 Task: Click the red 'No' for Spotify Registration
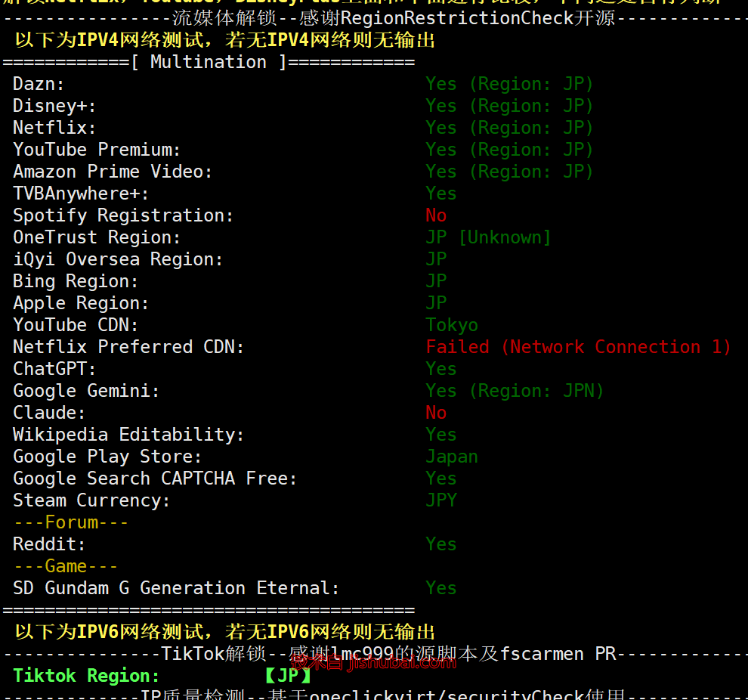coord(436,215)
